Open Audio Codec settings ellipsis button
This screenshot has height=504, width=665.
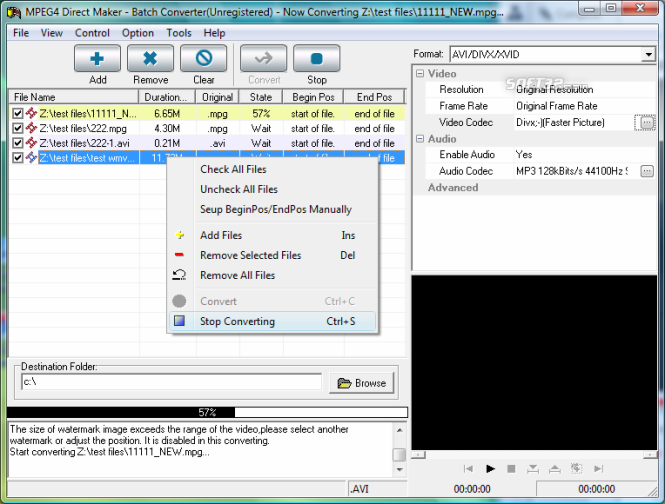[646, 171]
